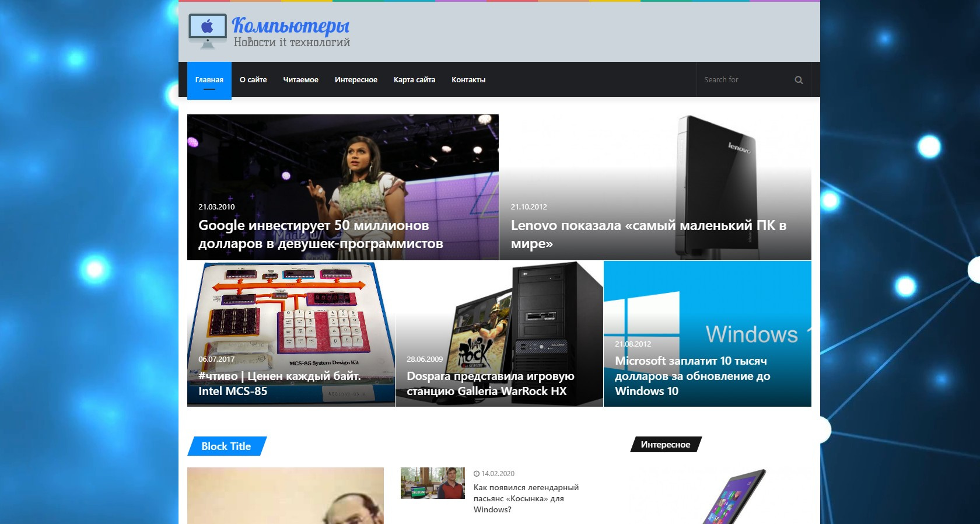Open the О сайте menu item
980x524 pixels.
click(x=253, y=80)
